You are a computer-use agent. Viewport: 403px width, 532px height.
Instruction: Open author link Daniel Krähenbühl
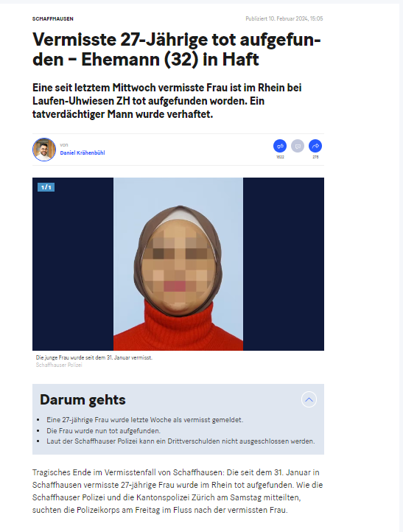[x=83, y=153]
